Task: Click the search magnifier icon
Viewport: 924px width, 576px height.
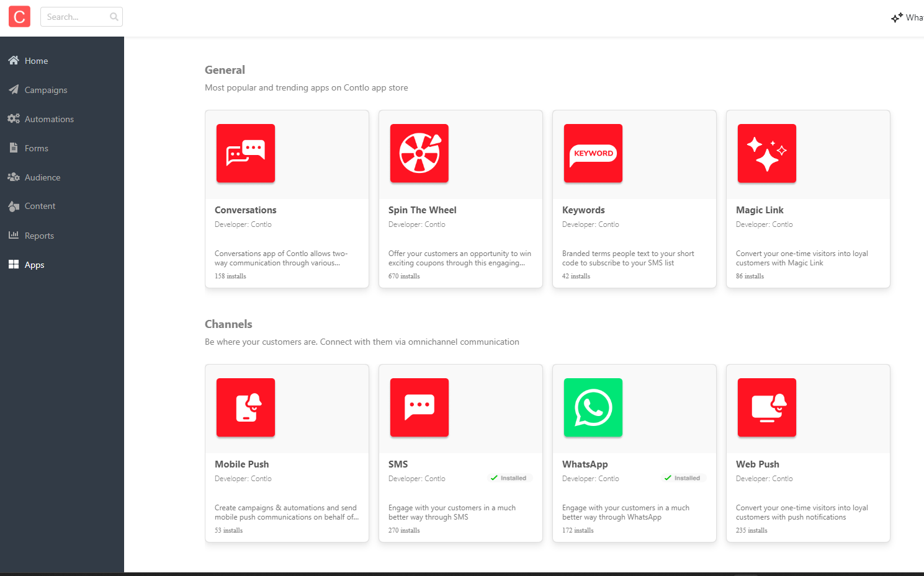Action: (x=114, y=17)
